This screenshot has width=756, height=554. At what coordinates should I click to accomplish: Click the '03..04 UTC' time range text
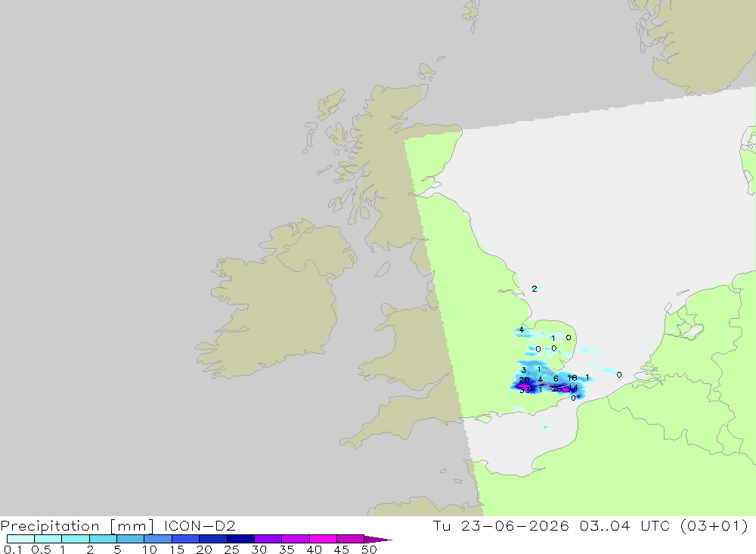click(x=625, y=525)
